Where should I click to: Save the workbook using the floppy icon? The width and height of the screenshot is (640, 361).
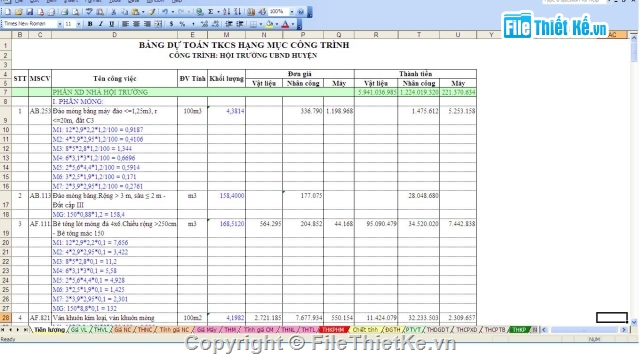pos(29,12)
